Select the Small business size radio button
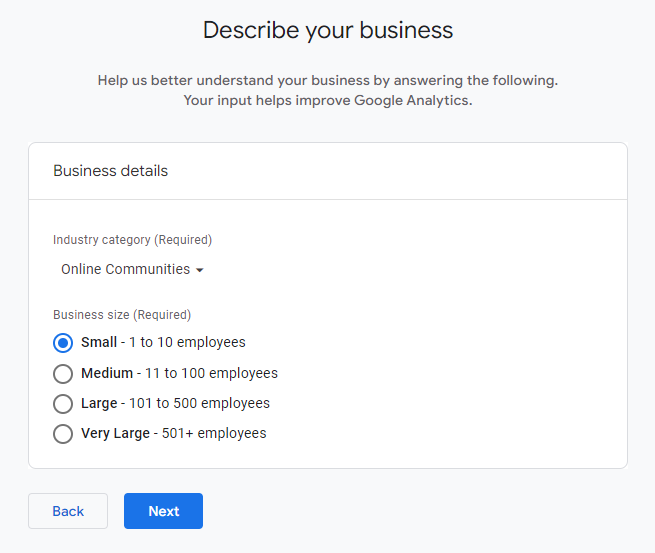Viewport: 655px width, 553px height. tap(63, 343)
